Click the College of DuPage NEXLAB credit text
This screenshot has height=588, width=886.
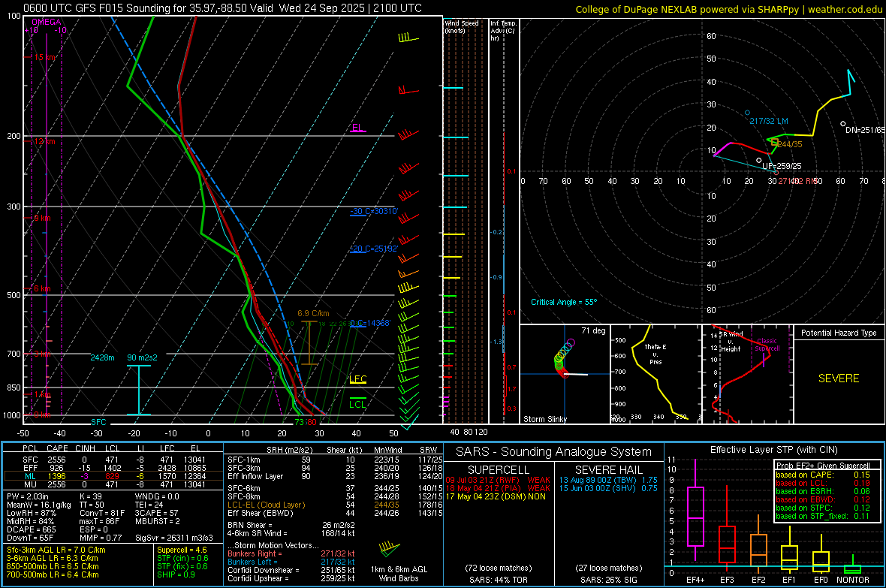click(729, 9)
